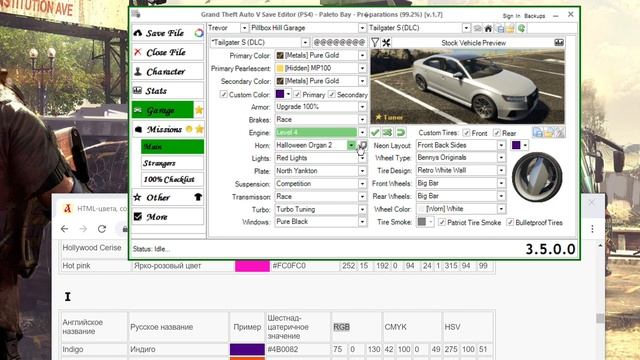Click the Save File button

point(168,33)
